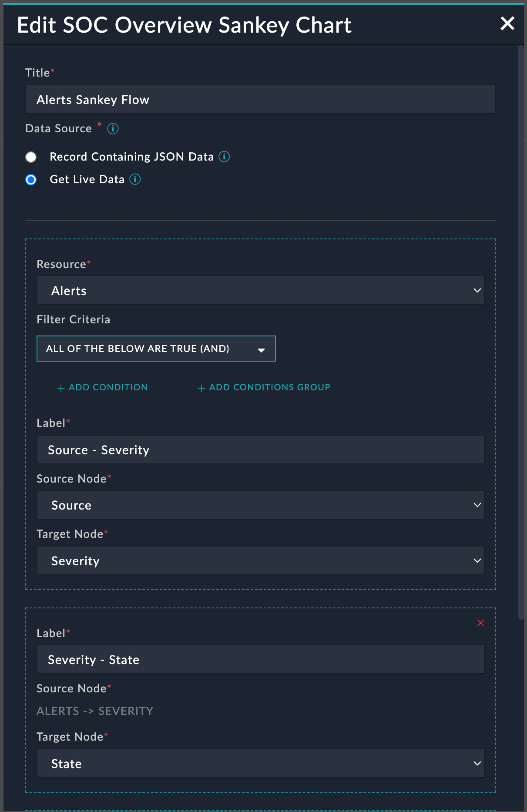Open the Source Node dropdown
The image size is (527, 812).
[260, 505]
